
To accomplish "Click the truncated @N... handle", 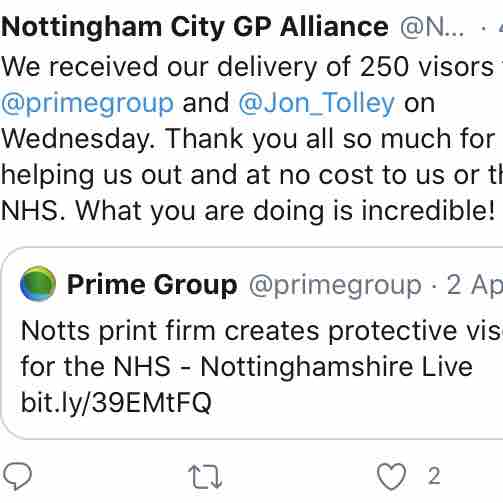I will coord(432,27).
